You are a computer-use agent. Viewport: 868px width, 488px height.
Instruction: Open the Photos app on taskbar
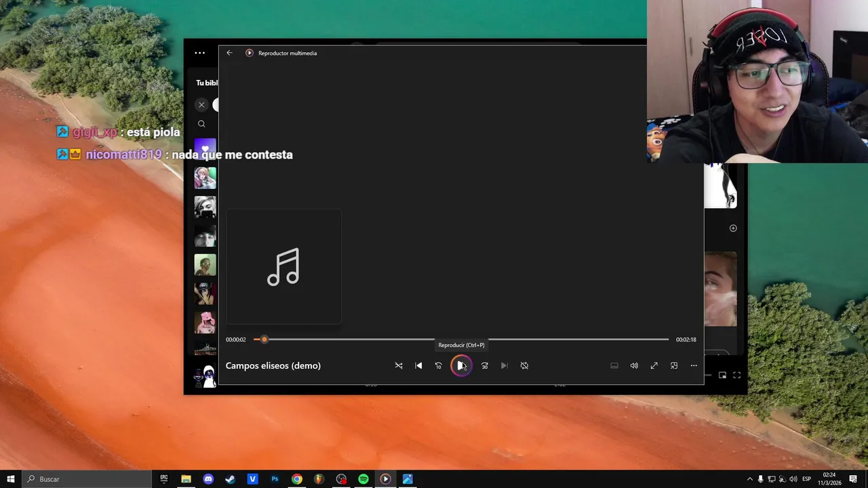pyautogui.click(x=408, y=479)
